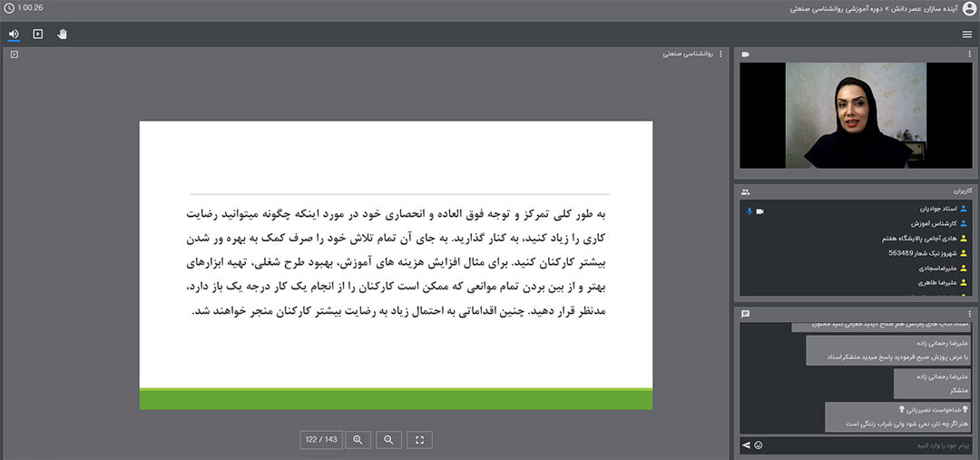This screenshot has width=980, height=460.
Task: Open the chat panel three-dot menu
Action: pyautogui.click(x=969, y=314)
